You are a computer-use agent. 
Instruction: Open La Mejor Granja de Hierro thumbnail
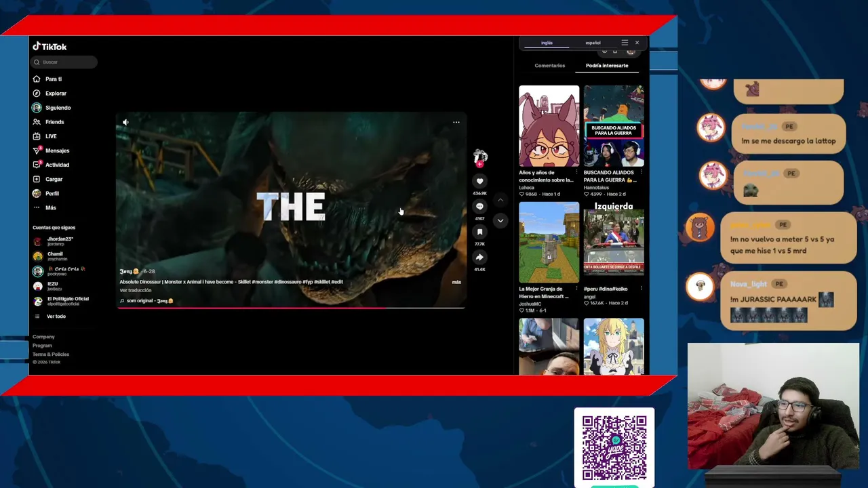click(x=549, y=243)
